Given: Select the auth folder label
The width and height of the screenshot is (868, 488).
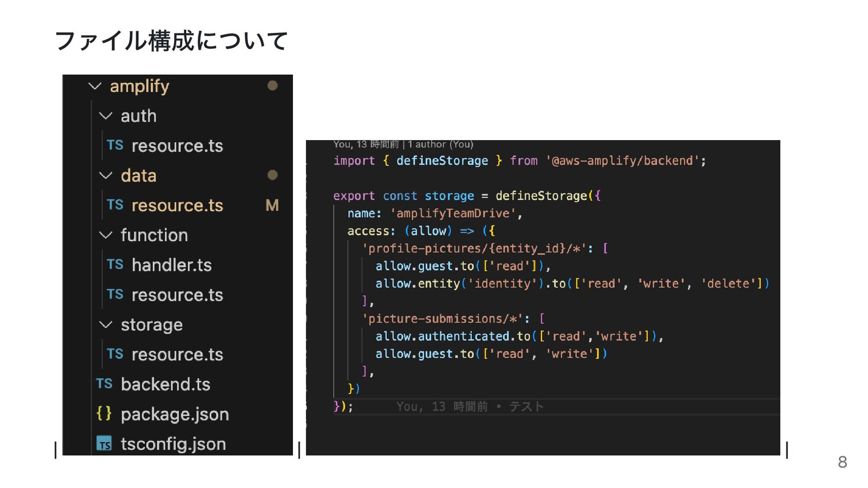Looking at the screenshot, I should [139, 116].
